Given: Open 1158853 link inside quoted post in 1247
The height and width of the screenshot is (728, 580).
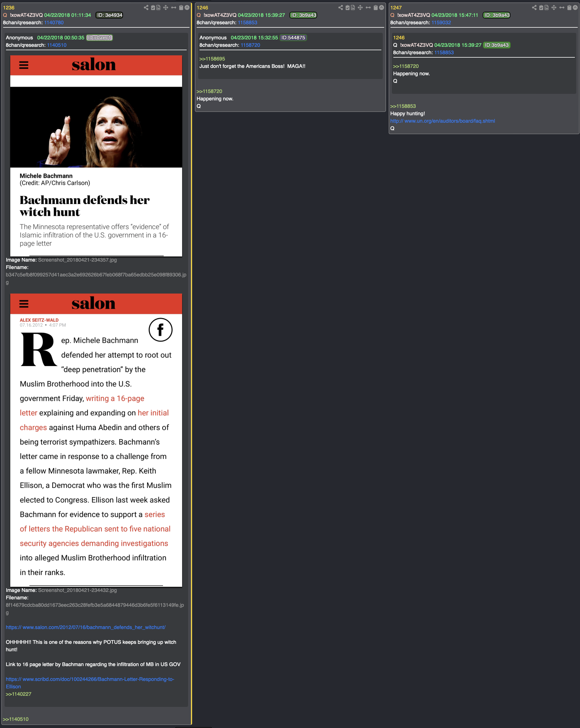Looking at the screenshot, I should (x=444, y=52).
